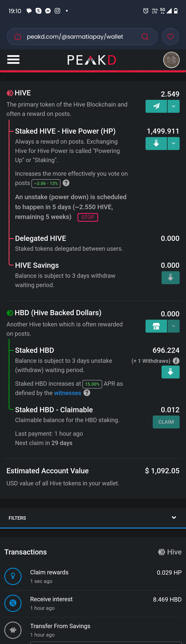Image resolution: width=186 pixels, height=644 pixels.
Task: Tap the peakd.com URL address field
Action: (75, 37)
